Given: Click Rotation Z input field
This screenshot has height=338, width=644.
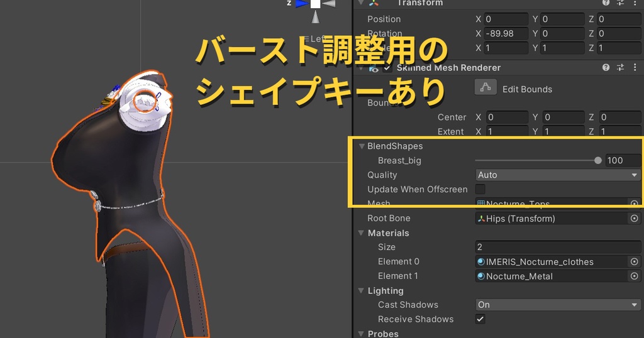Looking at the screenshot, I should click(619, 33).
